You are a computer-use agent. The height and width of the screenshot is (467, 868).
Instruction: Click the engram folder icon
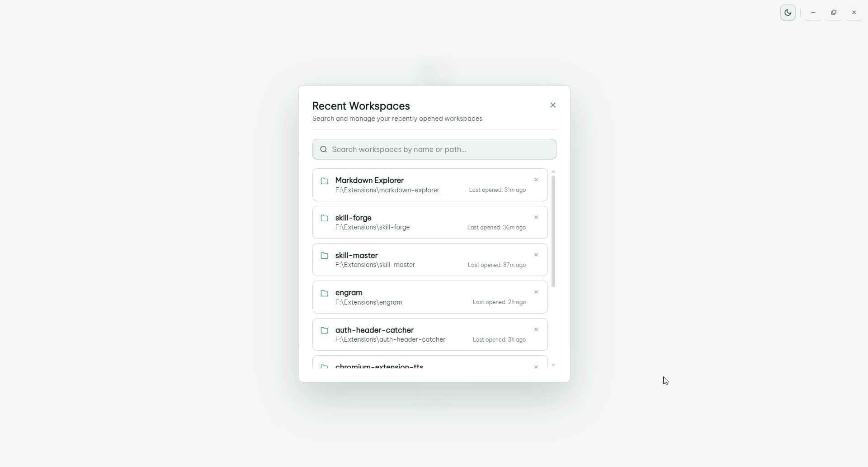coord(325,293)
